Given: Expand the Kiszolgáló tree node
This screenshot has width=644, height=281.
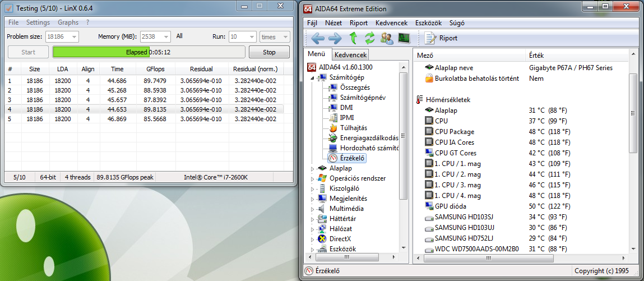Looking at the screenshot, I should pos(313,188).
